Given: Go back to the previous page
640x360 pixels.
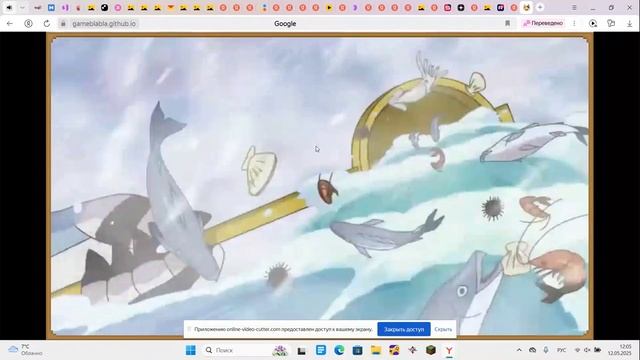Looking at the screenshot, I should [10, 24].
